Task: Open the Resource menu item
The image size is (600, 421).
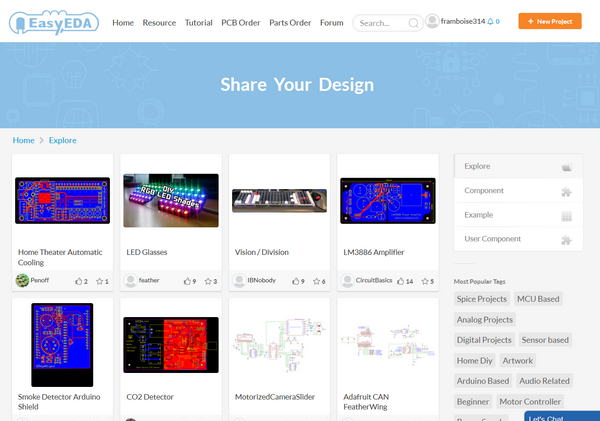Action: coord(159,23)
